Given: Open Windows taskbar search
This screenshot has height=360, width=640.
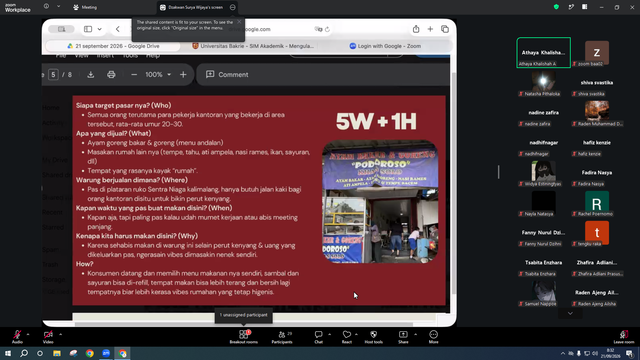Looking at the screenshot, I should coord(24,353).
